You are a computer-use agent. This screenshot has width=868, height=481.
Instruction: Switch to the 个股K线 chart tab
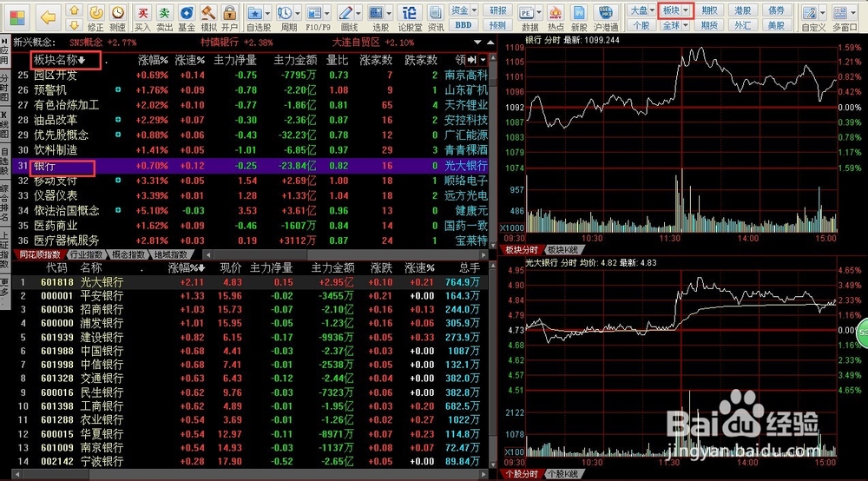(562, 474)
